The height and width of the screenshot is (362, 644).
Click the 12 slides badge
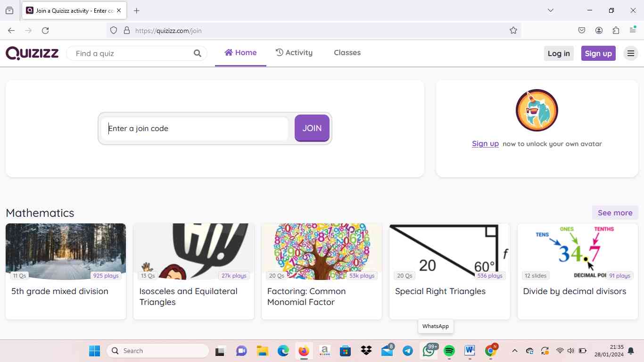point(536,276)
